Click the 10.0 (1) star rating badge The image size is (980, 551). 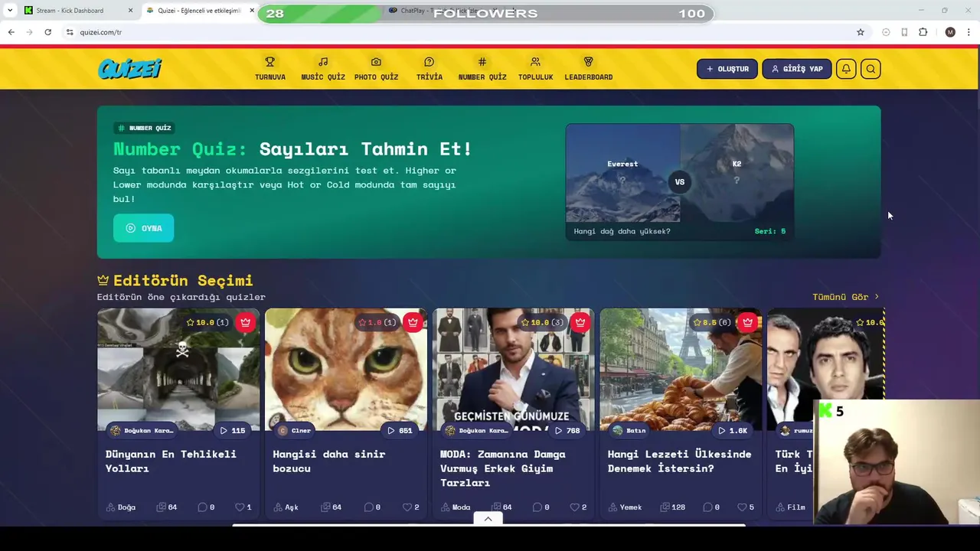click(x=207, y=322)
